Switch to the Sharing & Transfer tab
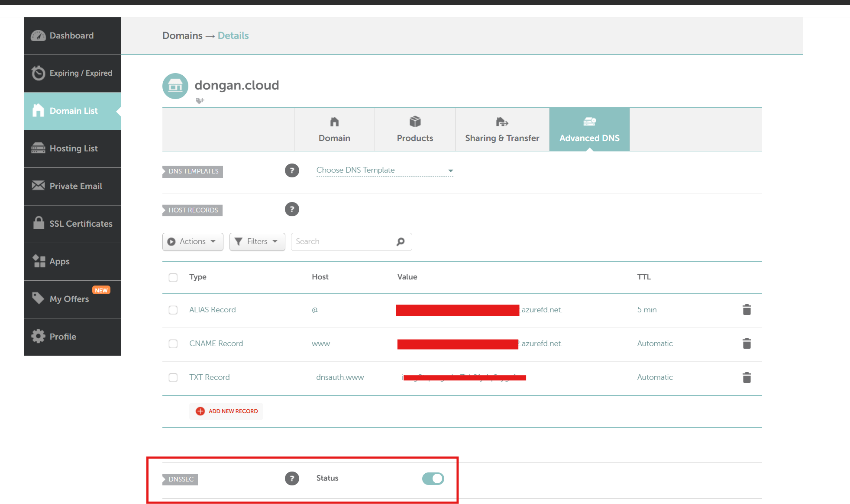Viewport: 850px width, 504px height. [x=502, y=129]
